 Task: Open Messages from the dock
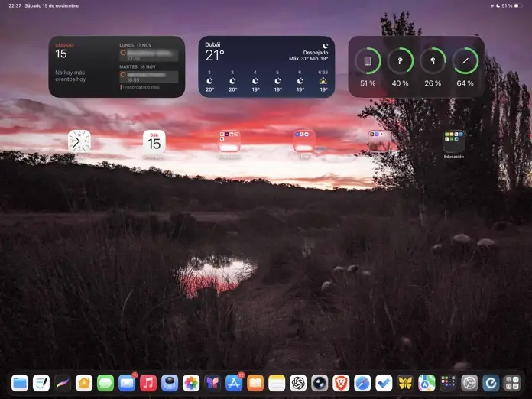tap(105, 383)
